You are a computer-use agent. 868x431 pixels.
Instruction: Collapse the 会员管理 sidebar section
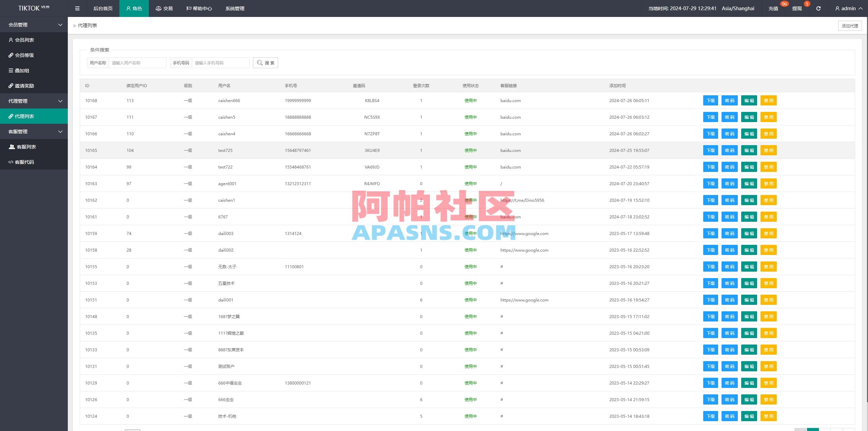pyautogui.click(x=34, y=24)
